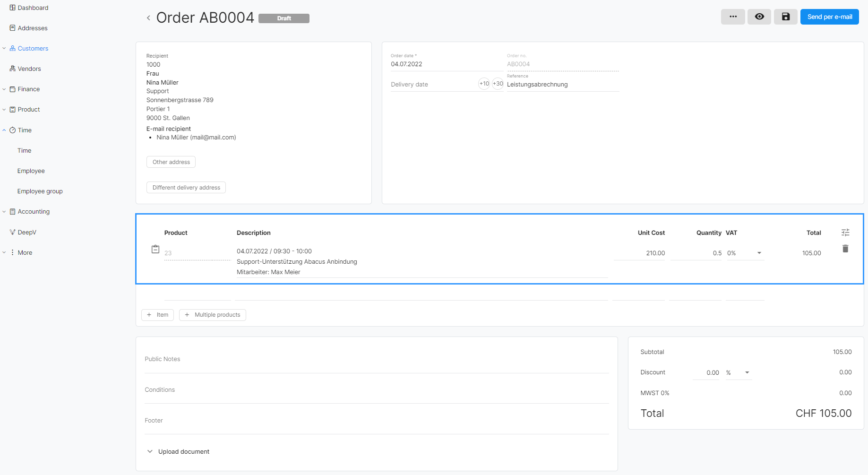Add 30 days to delivery date

[498, 84]
